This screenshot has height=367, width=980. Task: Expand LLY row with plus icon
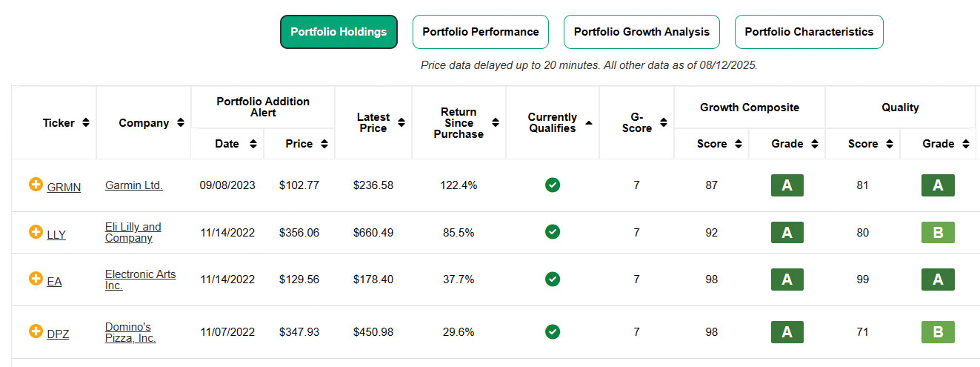coord(36,232)
